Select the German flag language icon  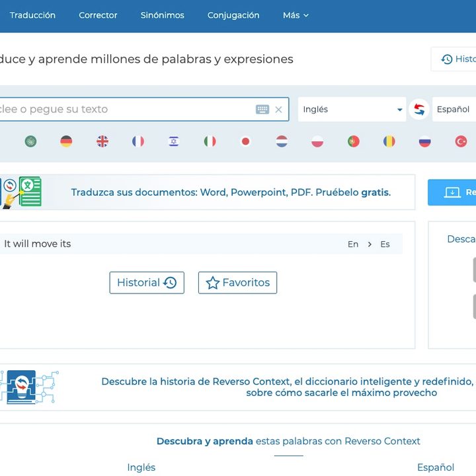click(66, 141)
